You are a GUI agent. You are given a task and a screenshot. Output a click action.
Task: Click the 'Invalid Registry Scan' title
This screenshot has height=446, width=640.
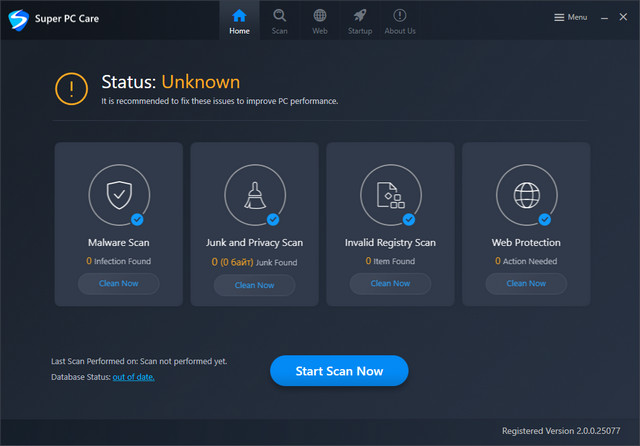click(390, 242)
